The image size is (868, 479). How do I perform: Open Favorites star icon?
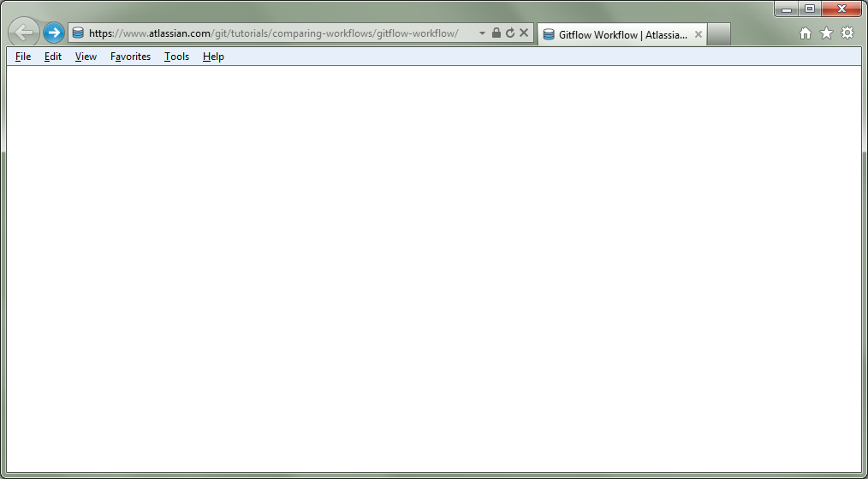click(826, 33)
